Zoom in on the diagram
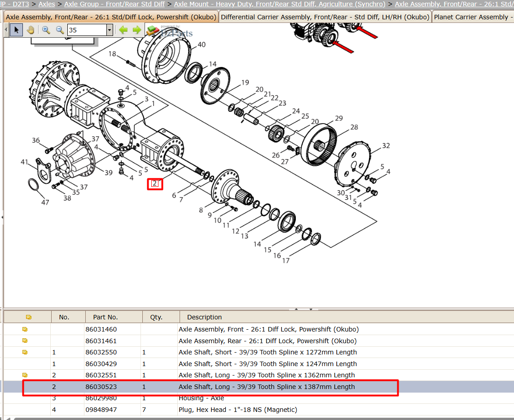 click(x=46, y=30)
